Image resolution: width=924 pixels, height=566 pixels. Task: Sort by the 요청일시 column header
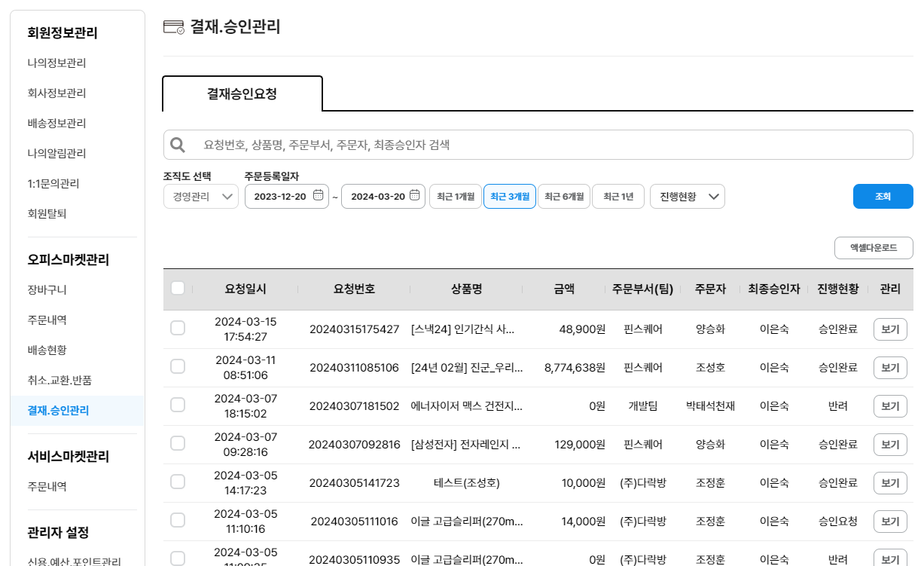coord(245,289)
